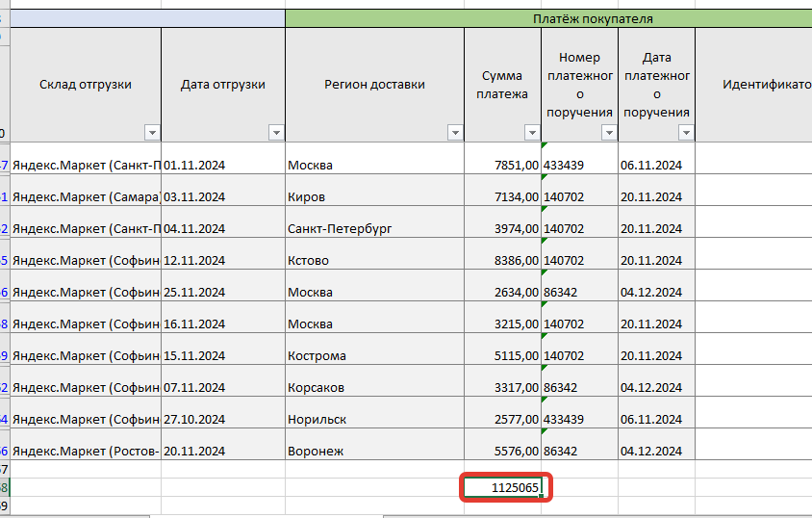Select the shipment date 15.11.2024 cell
The image size is (812, 518).
point(223,349)
